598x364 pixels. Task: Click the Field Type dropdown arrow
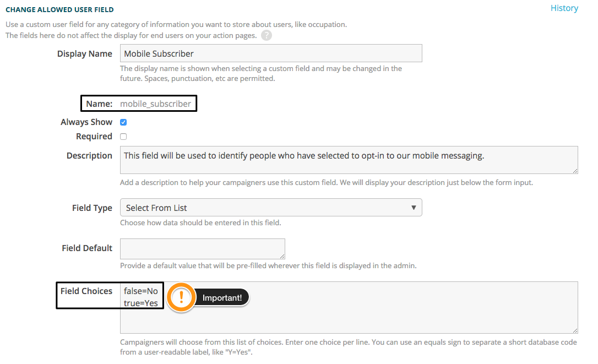414,208
